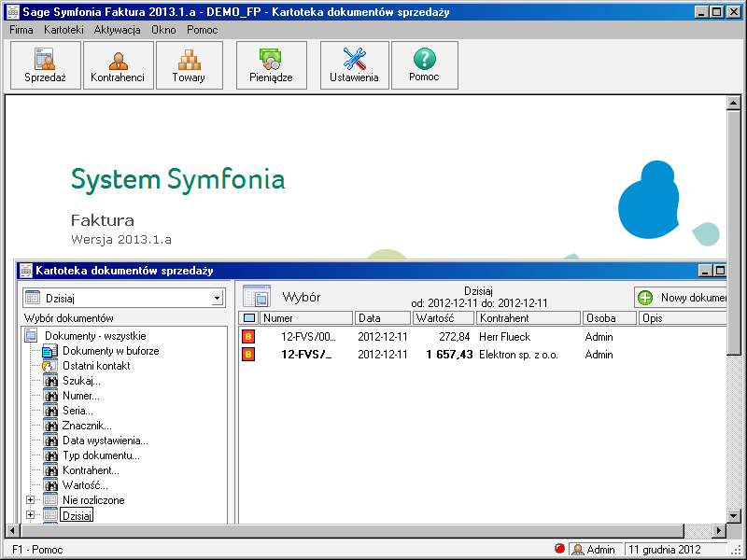Open the Okno menu

tap(163, 30)
